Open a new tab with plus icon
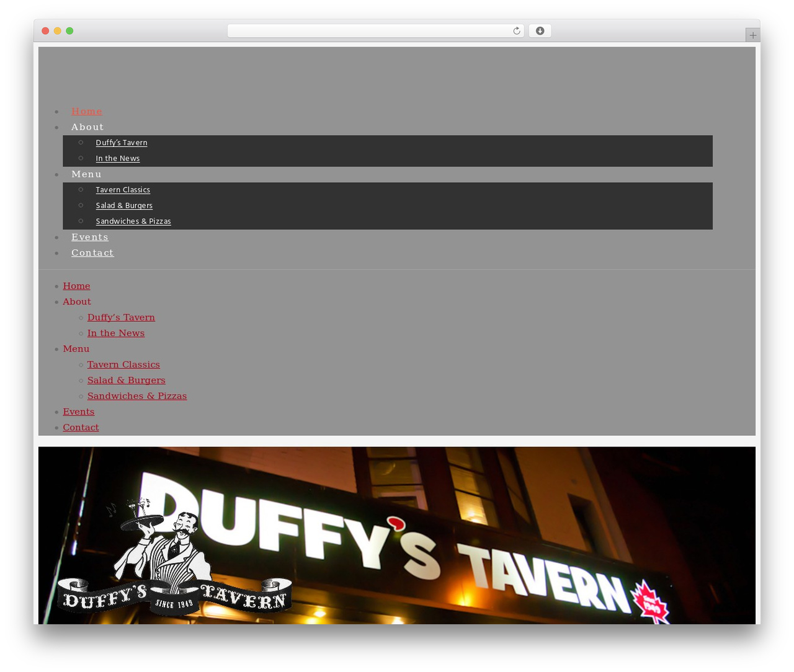The height and width of the screenshot is (672, 794). (x=752, y=35)
